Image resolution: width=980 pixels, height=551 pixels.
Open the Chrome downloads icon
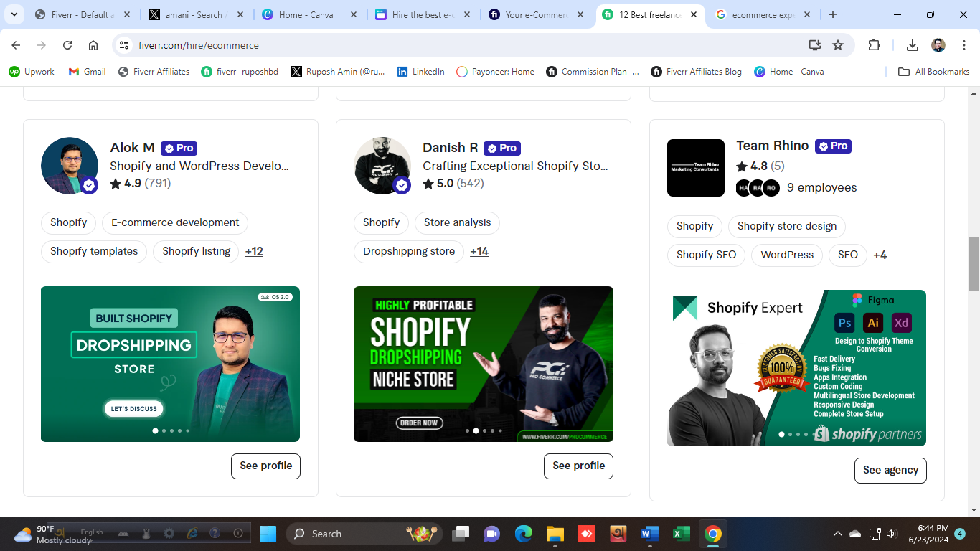913,45
